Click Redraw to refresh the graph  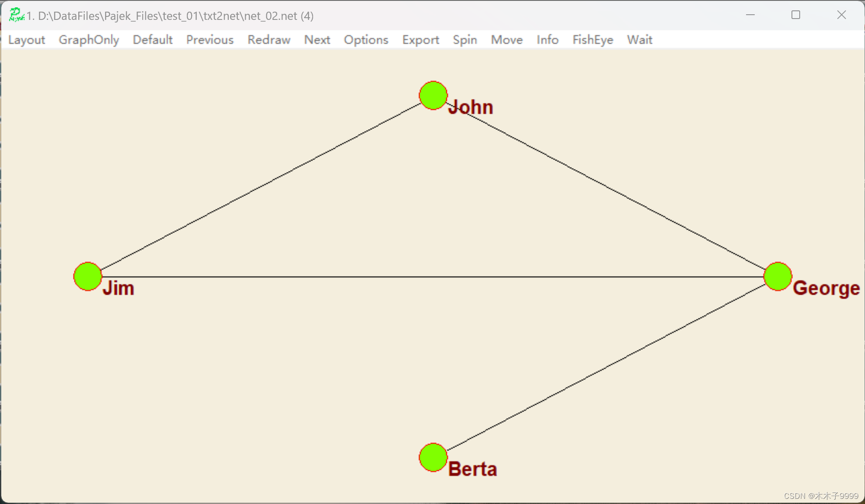[269, 40]
